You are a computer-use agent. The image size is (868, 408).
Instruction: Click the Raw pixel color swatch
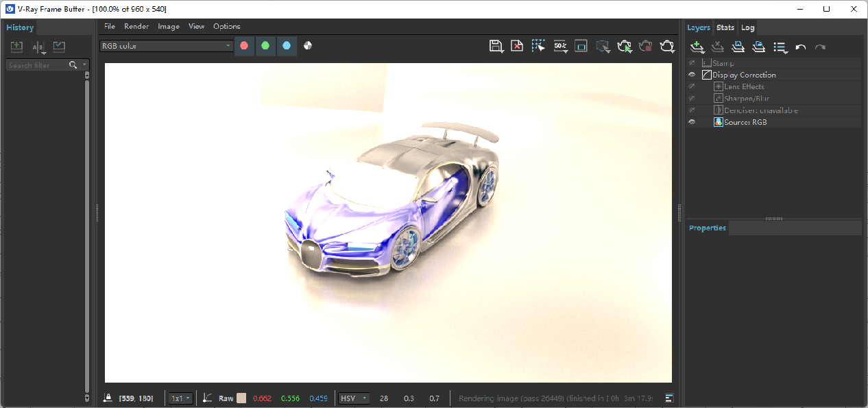pos(241,398)
